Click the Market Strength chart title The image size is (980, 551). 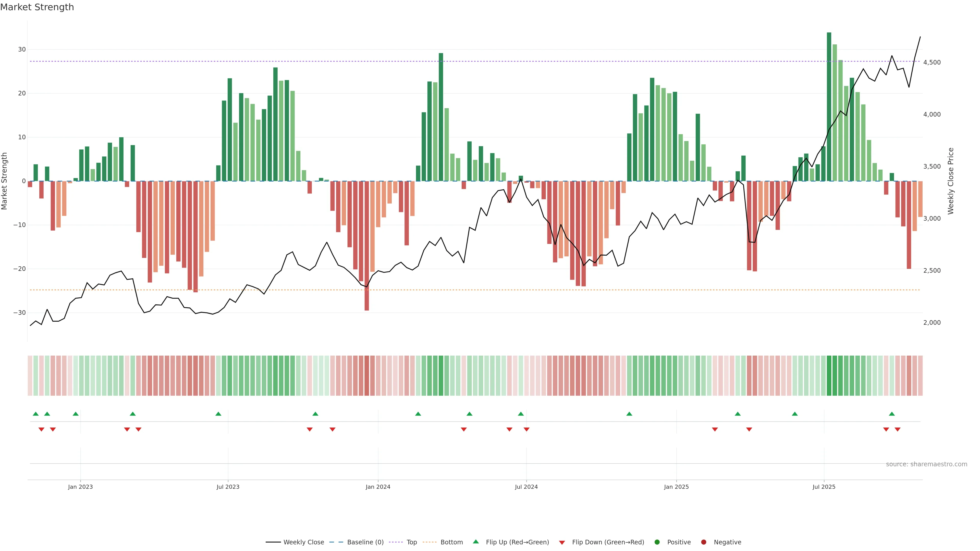(x=37, y=7)
